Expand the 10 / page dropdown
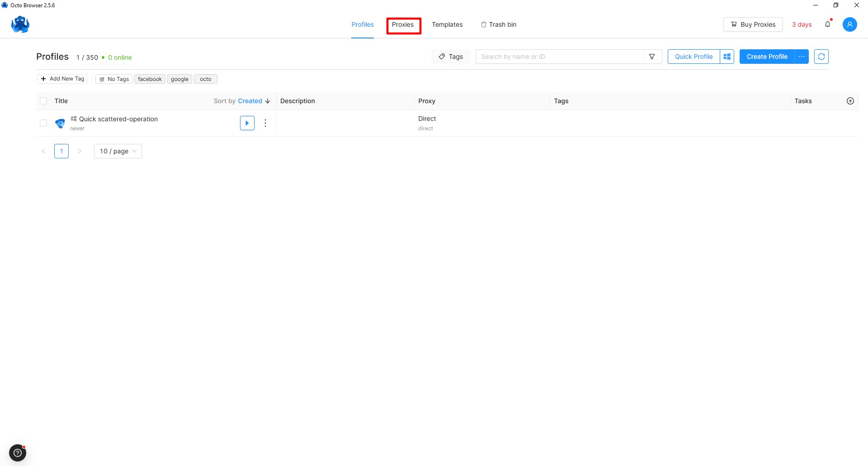868x466 pixels. [x=118, y=151]
